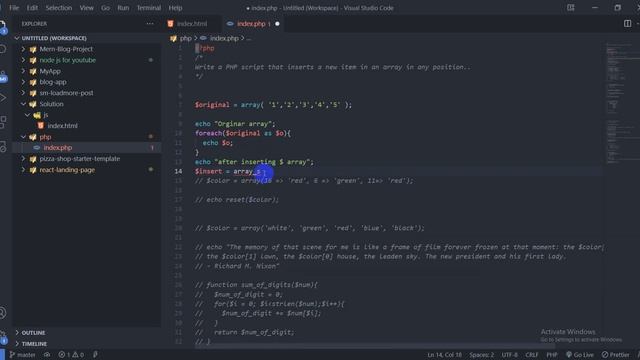Viewport: 640px width, 360px height.
Task: Open the customize layout icon in title bar
Action: (x=571, y=8)
